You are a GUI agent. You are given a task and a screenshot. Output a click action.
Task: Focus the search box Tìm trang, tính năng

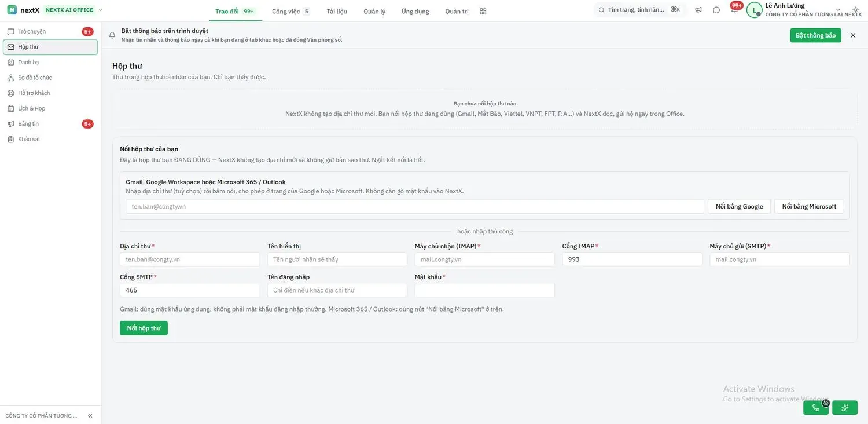639,10
